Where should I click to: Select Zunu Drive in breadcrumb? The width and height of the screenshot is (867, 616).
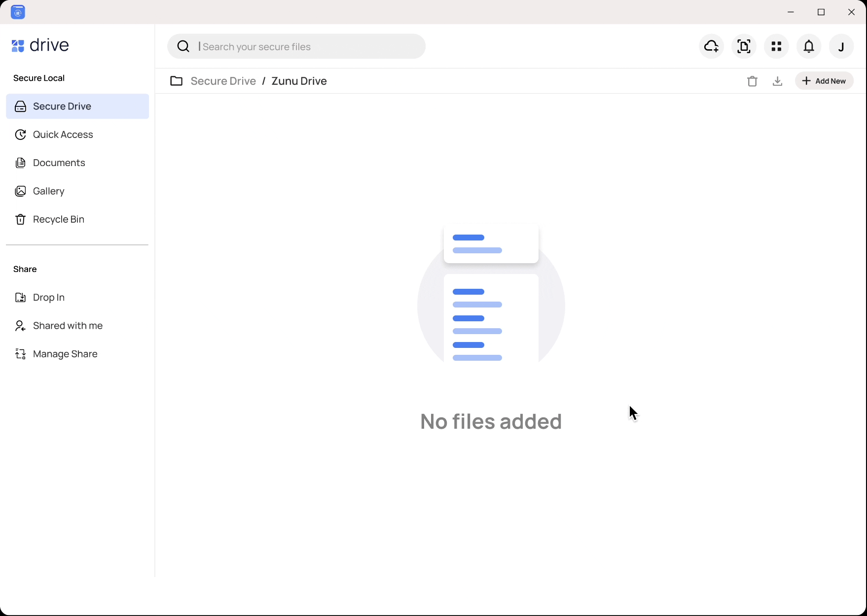[x=299, y=81]
